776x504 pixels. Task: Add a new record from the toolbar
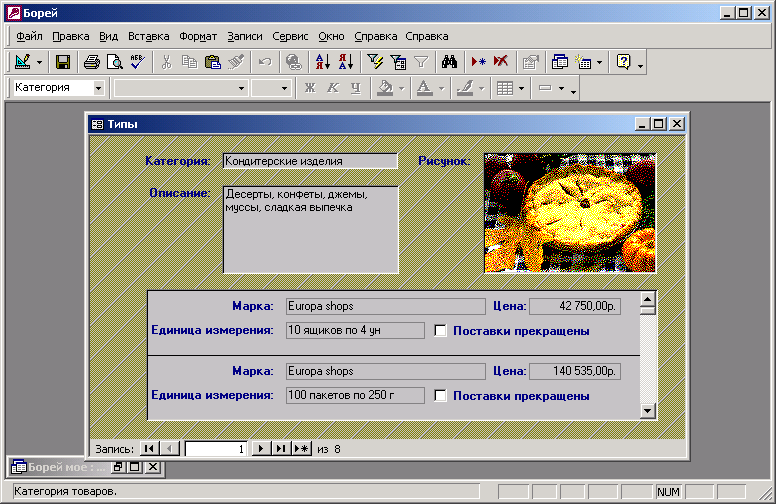coord(478,62)
